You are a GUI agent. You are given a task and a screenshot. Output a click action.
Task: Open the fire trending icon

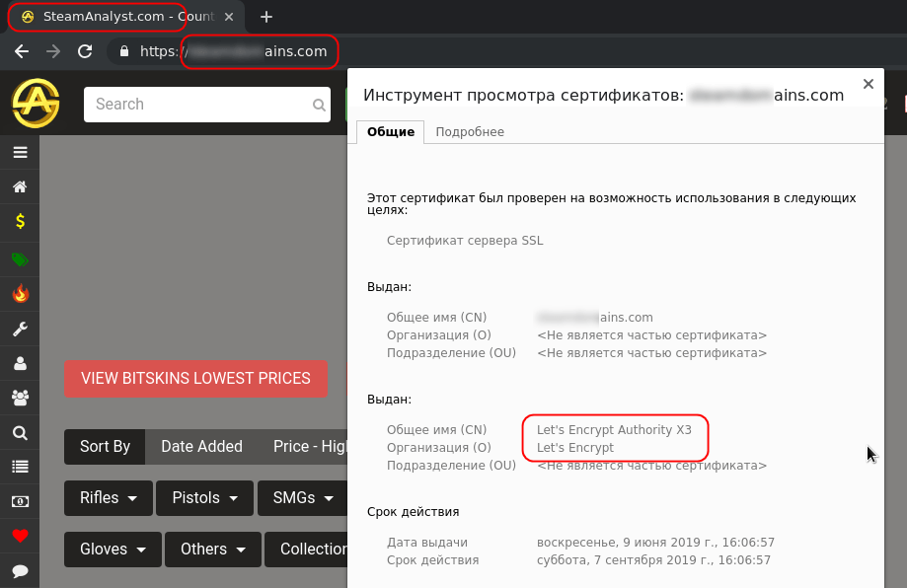pyautogui.click(x=21, y=294)
